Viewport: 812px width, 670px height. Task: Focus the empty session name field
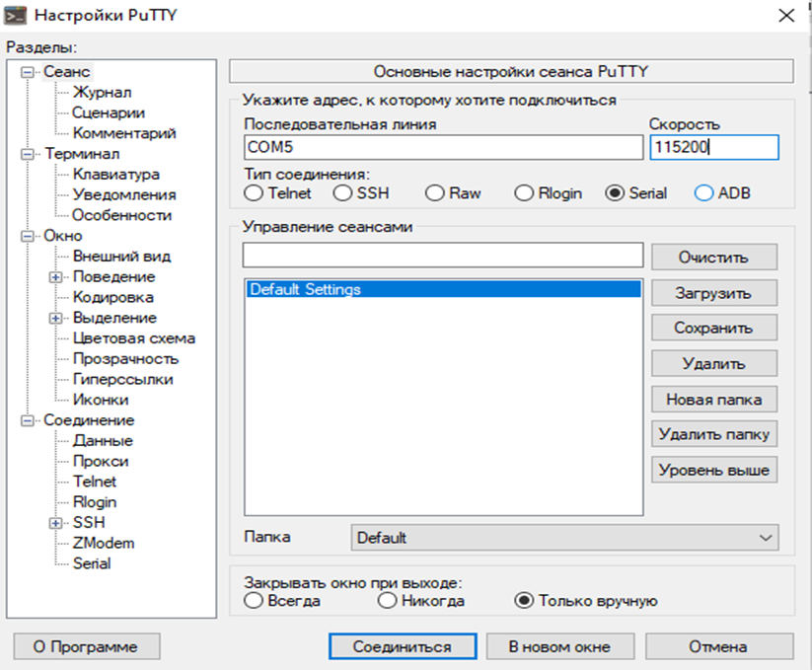click(x=443, y=256)
